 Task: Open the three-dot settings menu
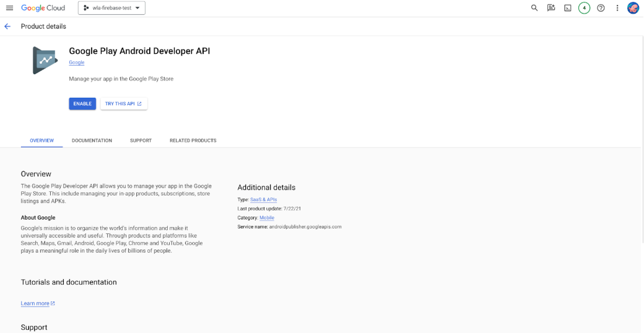617,8
